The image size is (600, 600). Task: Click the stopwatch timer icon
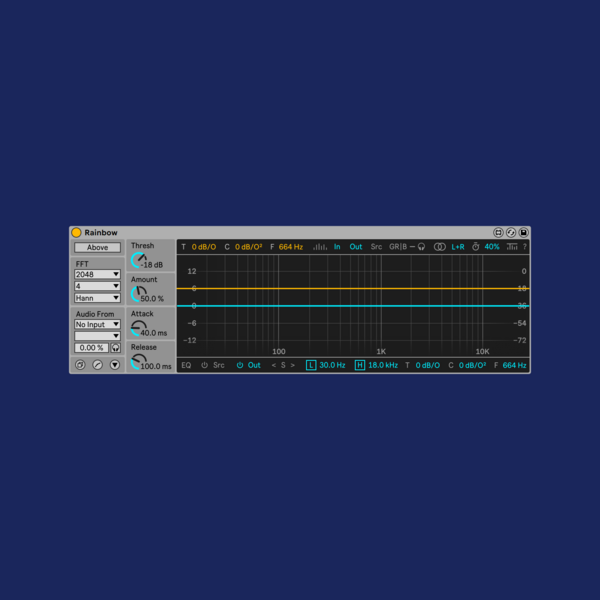[476, 247]
